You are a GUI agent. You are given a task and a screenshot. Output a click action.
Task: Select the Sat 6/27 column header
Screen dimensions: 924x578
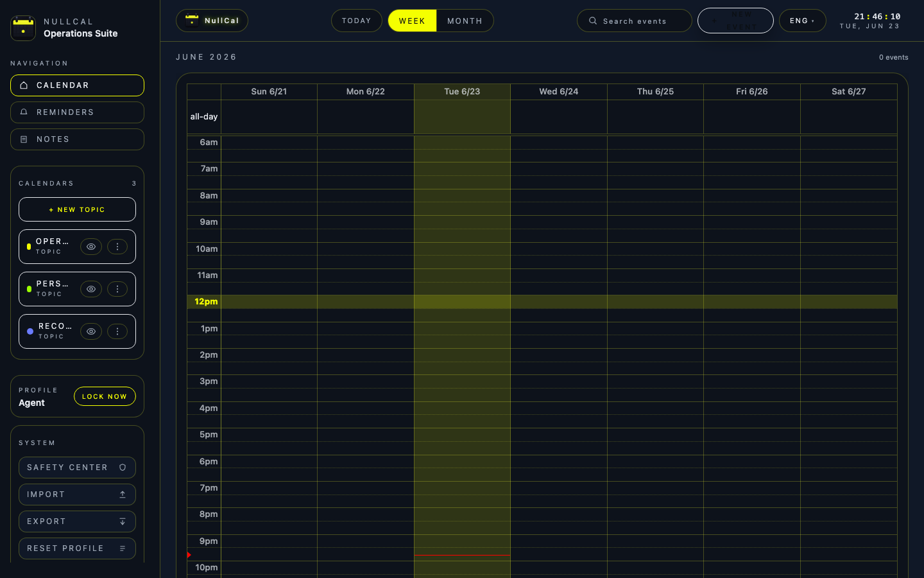(x=848, y=92)
